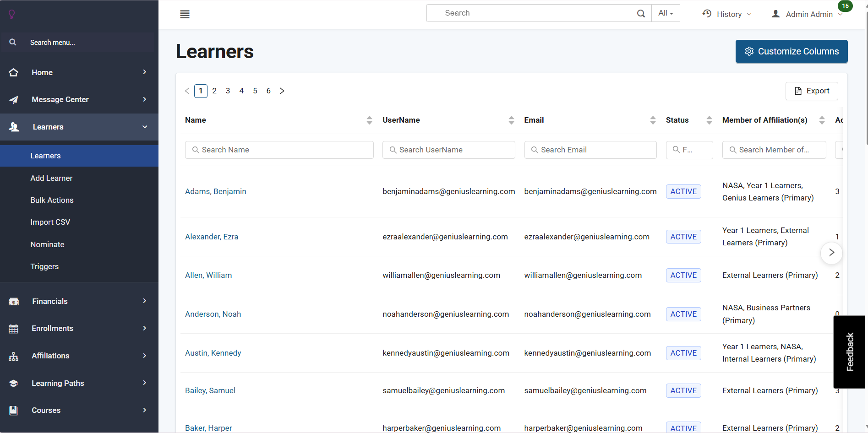This screenshot has width=868, height=433.
Task: Click the Learning Paths graduation cap icon
Action: (14, 383)
